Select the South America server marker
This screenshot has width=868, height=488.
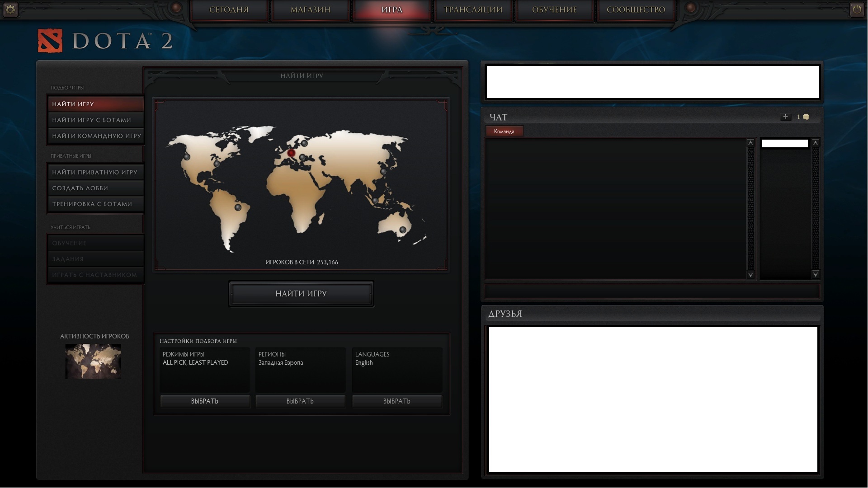238,207
